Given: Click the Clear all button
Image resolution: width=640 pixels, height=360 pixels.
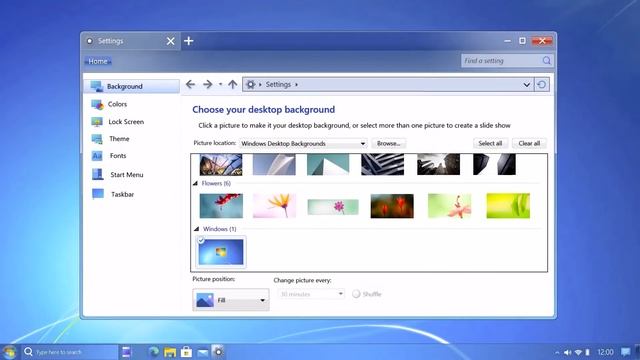Looking at the screenshot, I should point(529,143).
